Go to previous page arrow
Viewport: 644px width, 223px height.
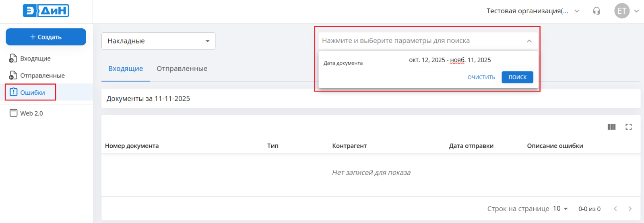(615, 208)
